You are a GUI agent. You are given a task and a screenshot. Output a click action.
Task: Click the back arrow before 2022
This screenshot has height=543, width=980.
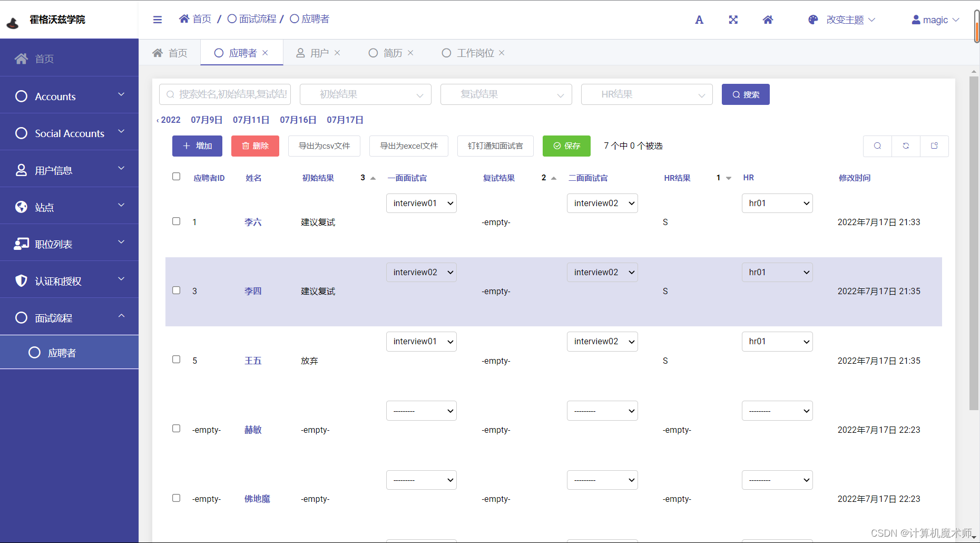pyautogui.click(x=158, y=120)
